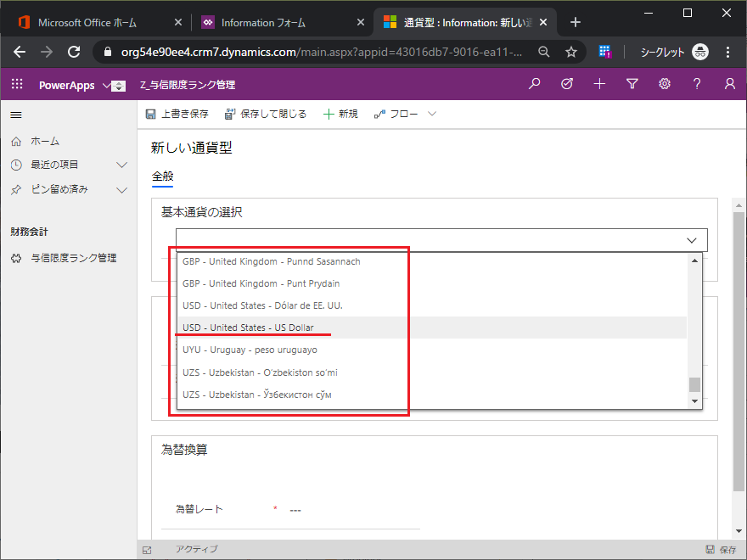The height and width of the screenshot is (560, 747).
Task: Click the browser forward arrow
Action: [46, 52]
